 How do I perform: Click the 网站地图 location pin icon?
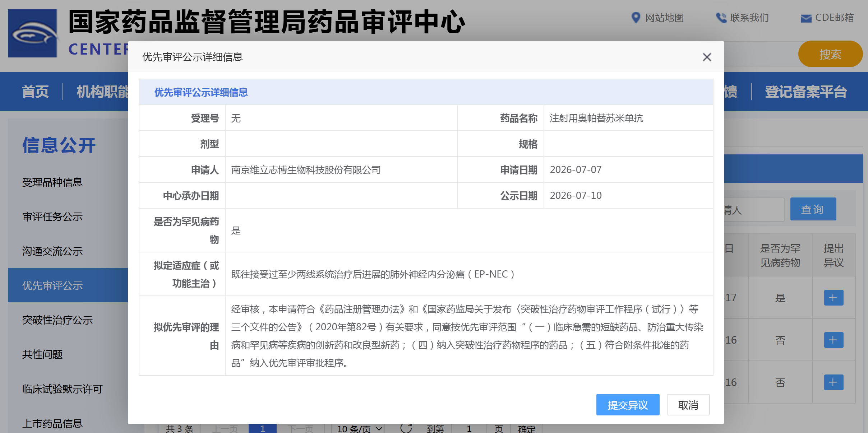(x=636, y=18)
